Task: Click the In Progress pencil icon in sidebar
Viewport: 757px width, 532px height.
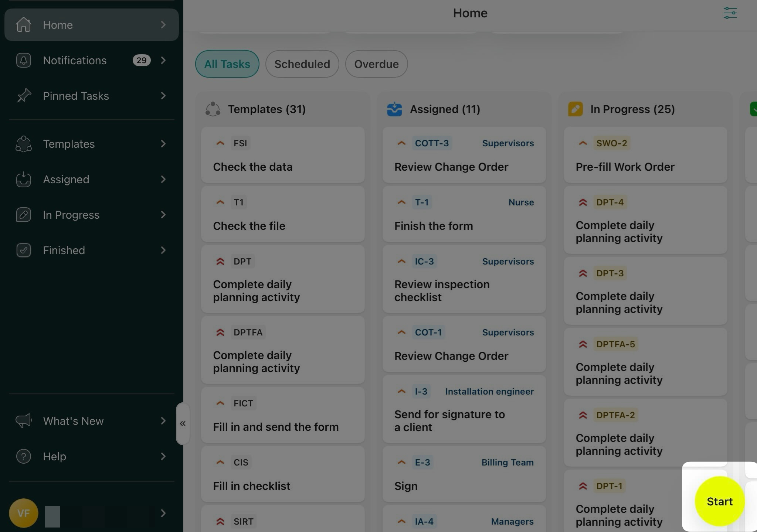Action: coord(23,215)
